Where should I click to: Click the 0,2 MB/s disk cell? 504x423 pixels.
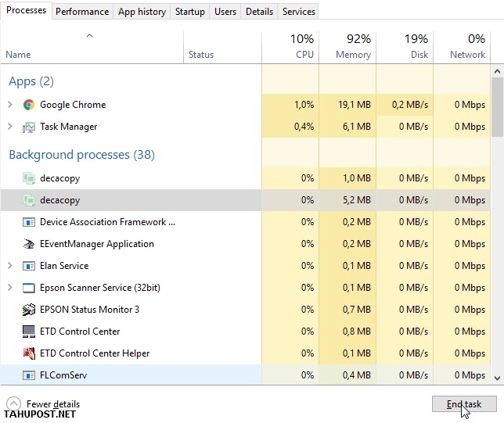click(x=405, y=105)
